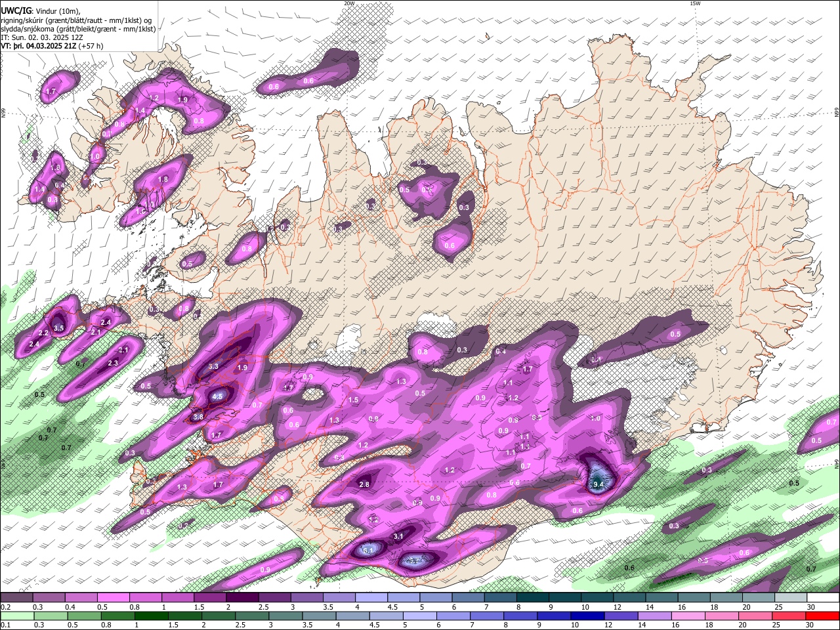The width and height of the screenshot is (840, 630).
Task: Select the 'slydda/snjókoma' legend description line
Action: [x=78, y=29]
